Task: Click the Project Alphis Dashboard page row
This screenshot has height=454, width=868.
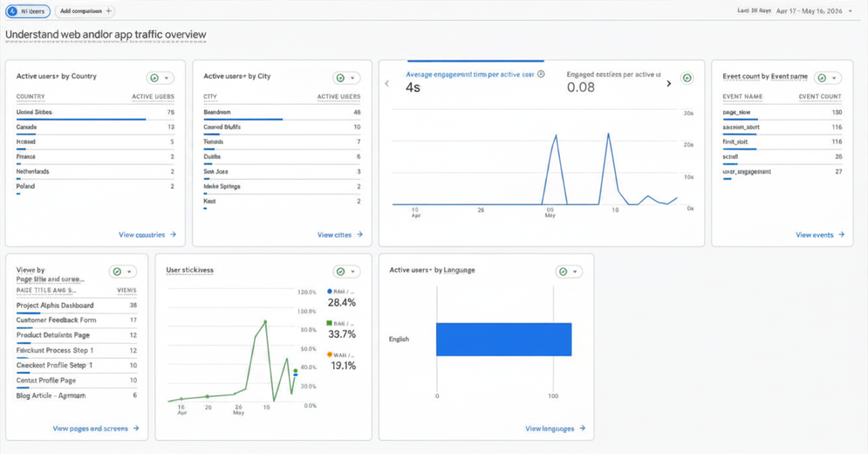Action: (77, 306)
